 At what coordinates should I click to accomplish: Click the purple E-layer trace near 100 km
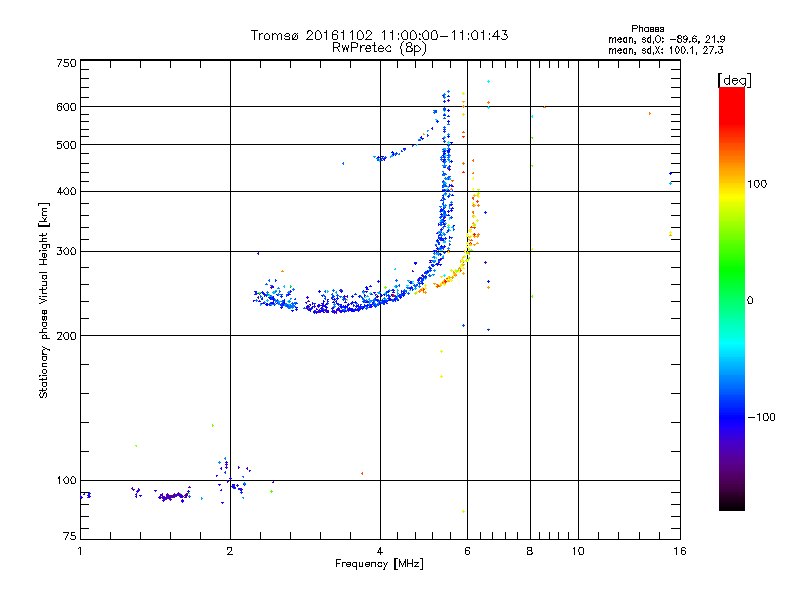[x=172, y=496]
